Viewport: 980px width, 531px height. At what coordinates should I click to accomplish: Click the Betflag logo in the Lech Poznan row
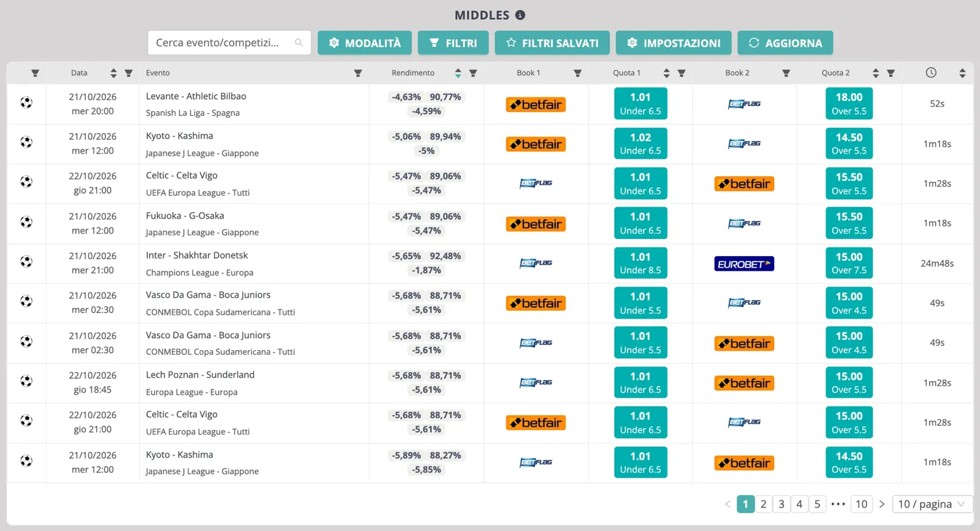pyautogui.click(x=536, y=383)
